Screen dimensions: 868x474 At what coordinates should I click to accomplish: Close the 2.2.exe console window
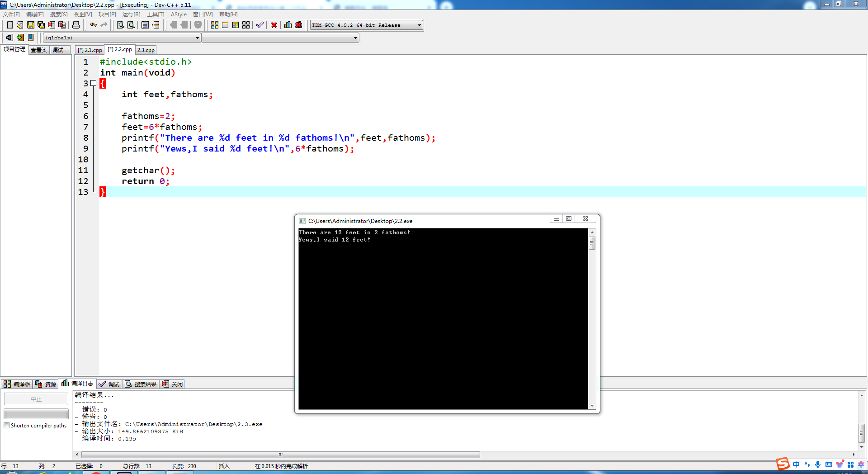coord(585,219)
